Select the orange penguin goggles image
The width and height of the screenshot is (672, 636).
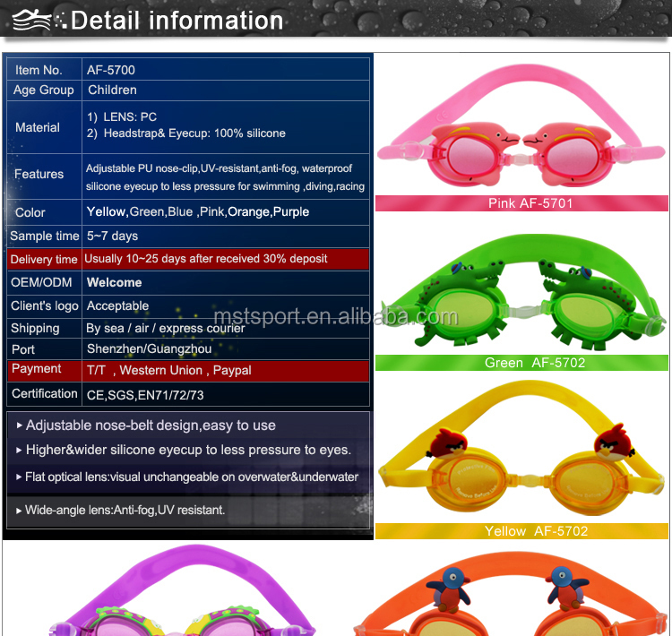point(510,594)
